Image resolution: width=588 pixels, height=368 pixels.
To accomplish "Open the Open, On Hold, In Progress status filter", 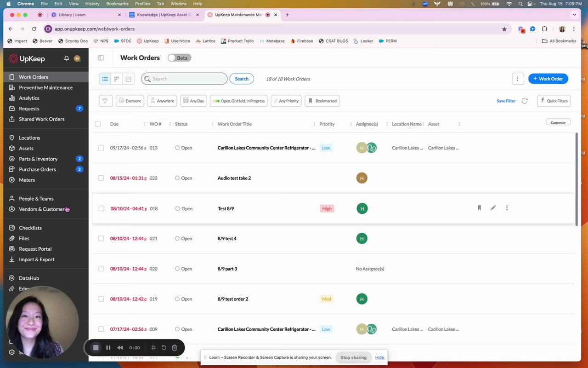I will pyautogui.click(x=239, y=101).
